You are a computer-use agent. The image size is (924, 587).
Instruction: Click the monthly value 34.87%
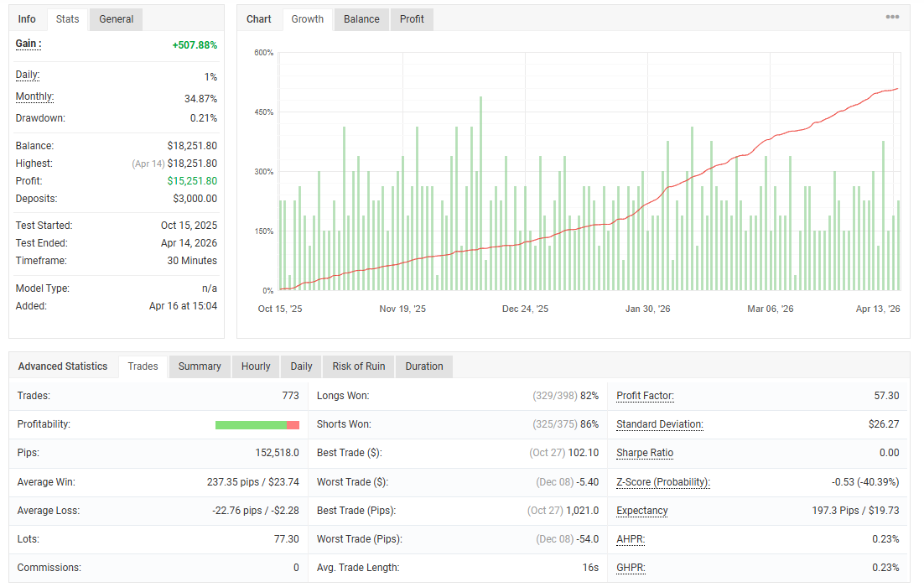(200, 98)
